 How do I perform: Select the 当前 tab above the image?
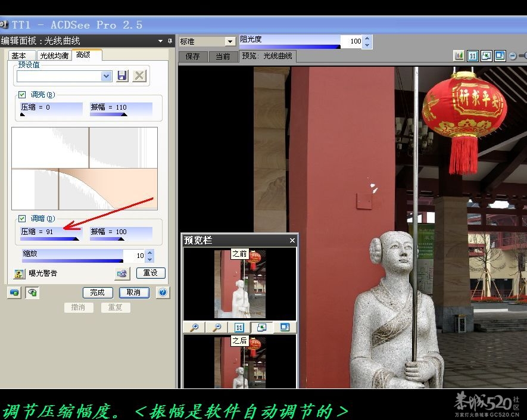[x=223, y=57]
